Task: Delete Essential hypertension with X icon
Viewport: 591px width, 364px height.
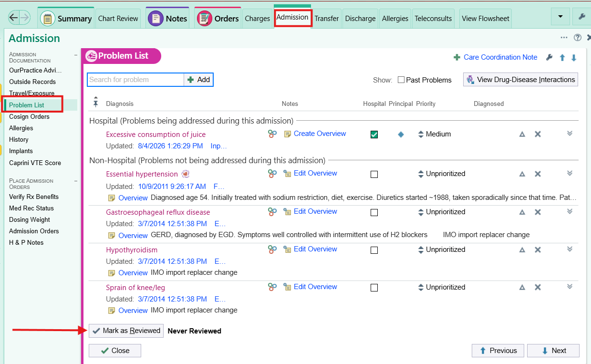Action: (x=538, y=174)
